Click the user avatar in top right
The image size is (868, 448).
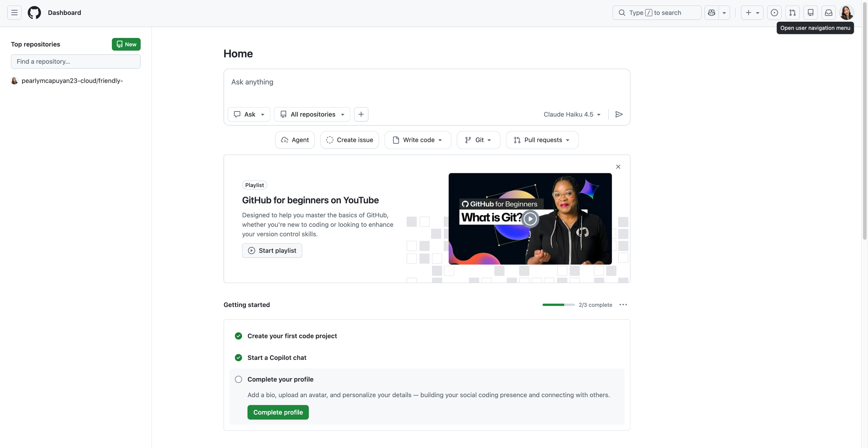point(846,13)
